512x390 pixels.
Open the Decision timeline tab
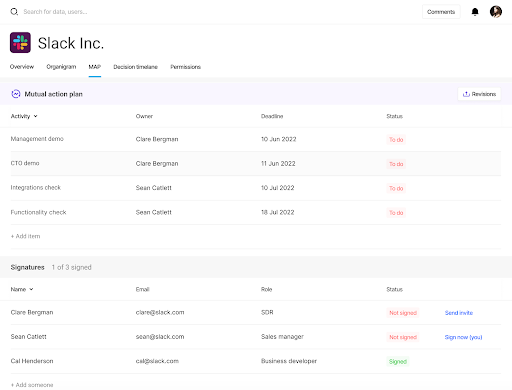pyautogui.click(x=136, y=67)
